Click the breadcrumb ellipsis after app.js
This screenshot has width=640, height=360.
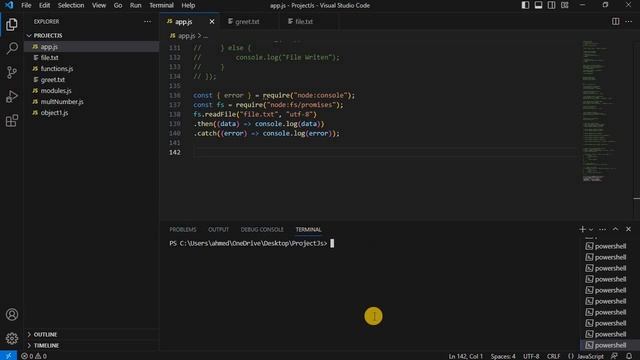coord(205,36)
